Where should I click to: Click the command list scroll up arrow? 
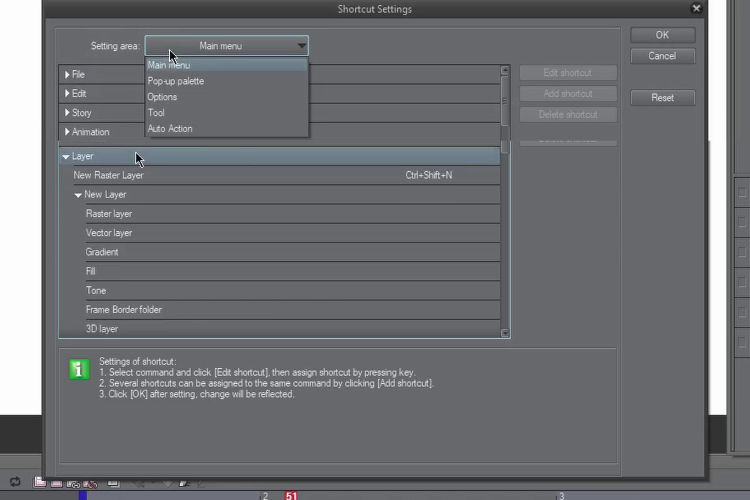[505, 71]
